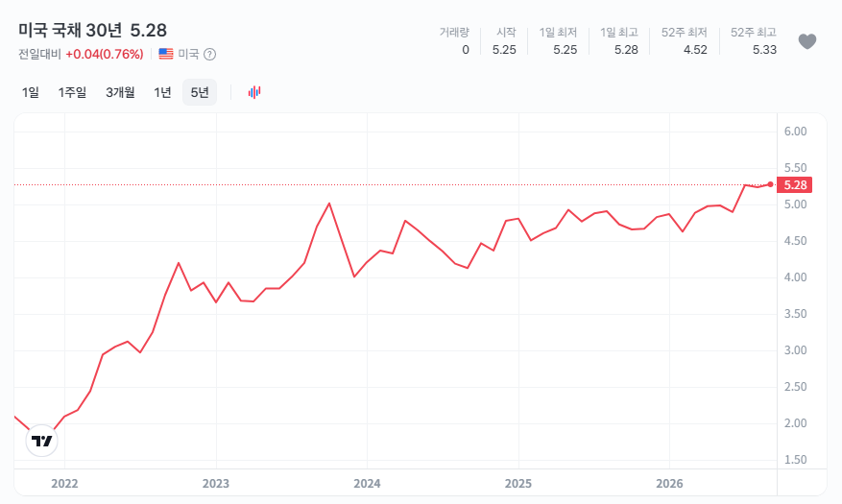Click the title 미국 국채 30년

(70, 30)
